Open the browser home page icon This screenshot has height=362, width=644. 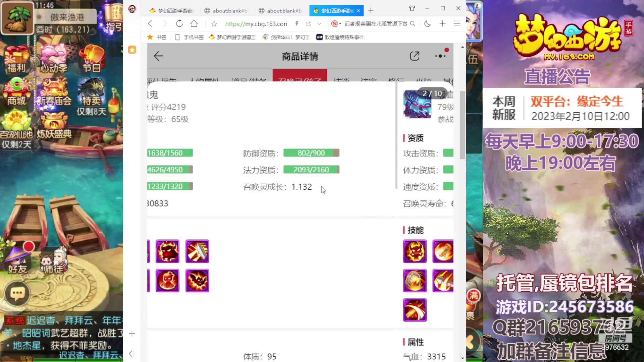pos(194,23)
